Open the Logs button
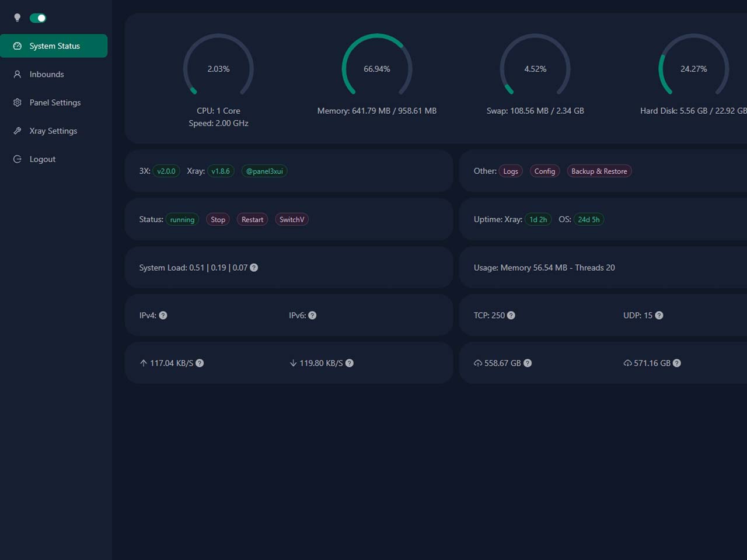Screen dimensions: 747x560 (x=511, y=171)
